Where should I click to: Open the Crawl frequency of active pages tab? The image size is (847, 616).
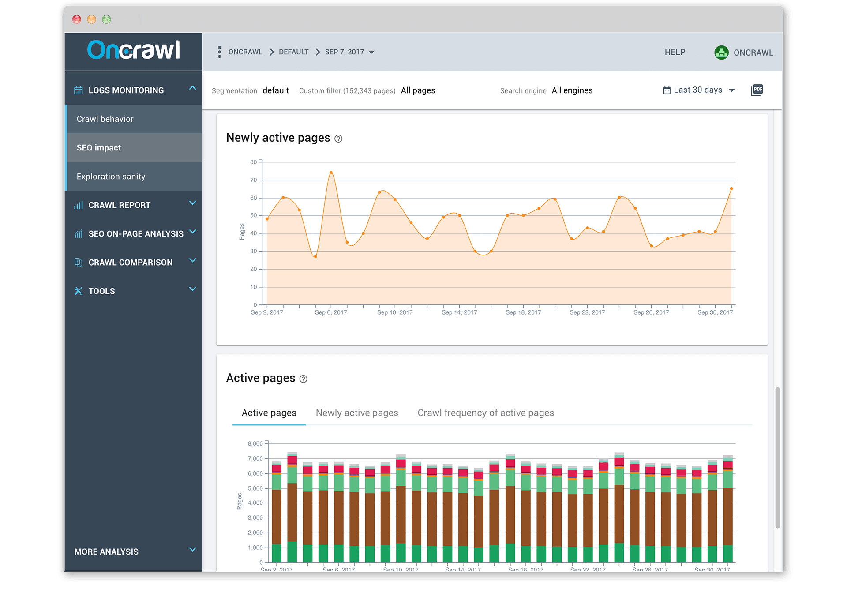coord(486,413)
